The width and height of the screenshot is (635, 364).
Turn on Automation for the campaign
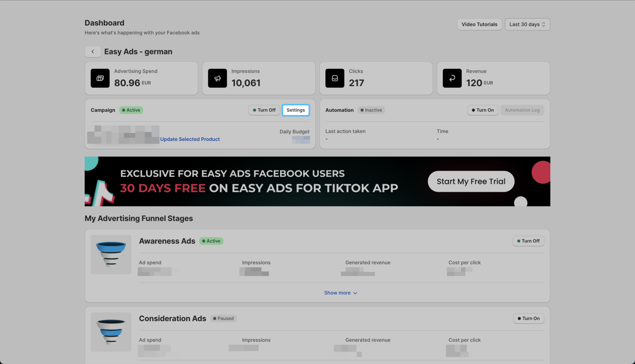pos(483,110)
